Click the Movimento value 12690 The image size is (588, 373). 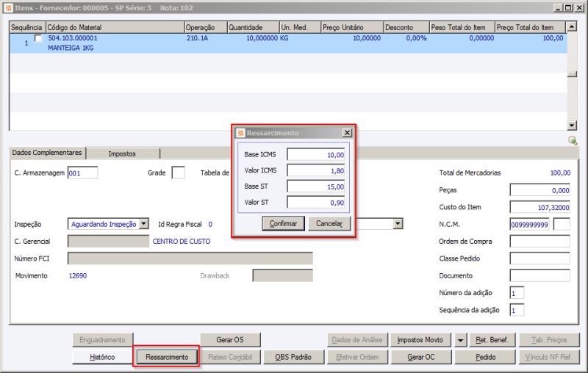point(78,275)
